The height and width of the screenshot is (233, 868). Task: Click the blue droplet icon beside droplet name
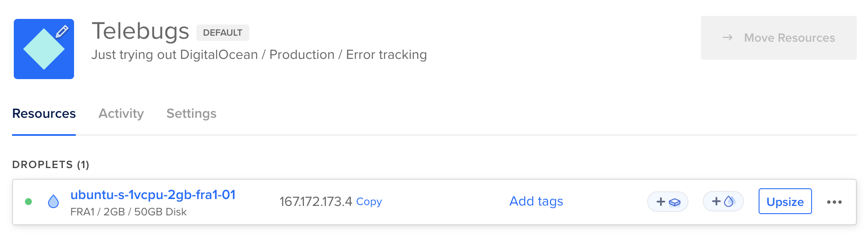point(53,201)
